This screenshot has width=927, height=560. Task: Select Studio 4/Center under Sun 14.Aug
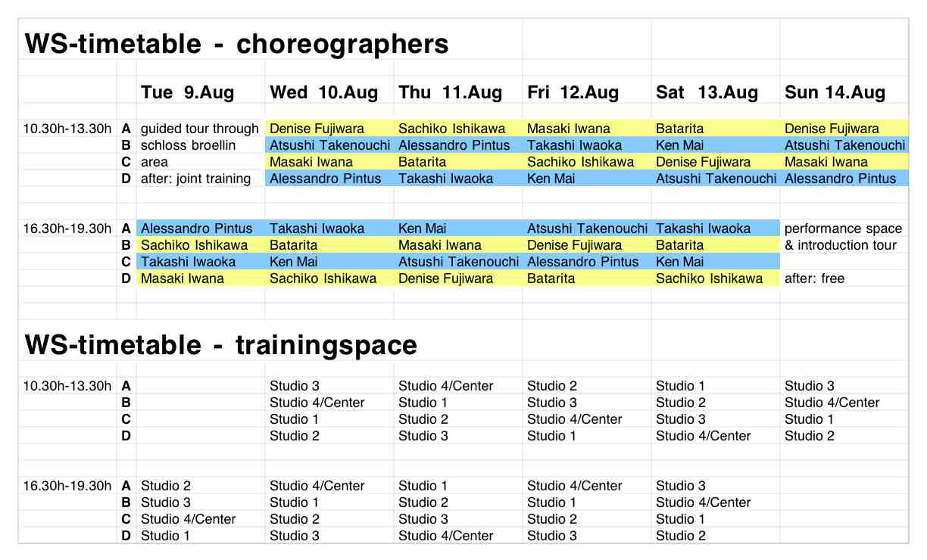coord(832,403)
